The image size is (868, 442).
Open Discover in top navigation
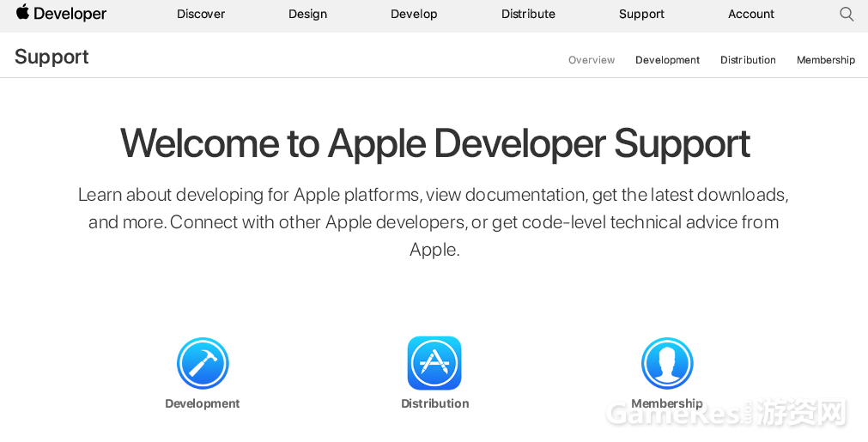pyautogui.click(x=201, y=14)
